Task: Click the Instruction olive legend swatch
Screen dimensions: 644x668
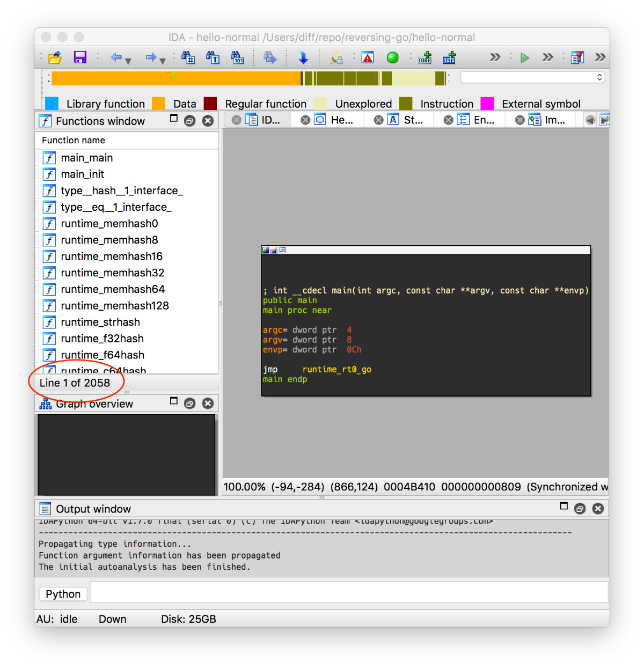Action: tap(406, 104)
